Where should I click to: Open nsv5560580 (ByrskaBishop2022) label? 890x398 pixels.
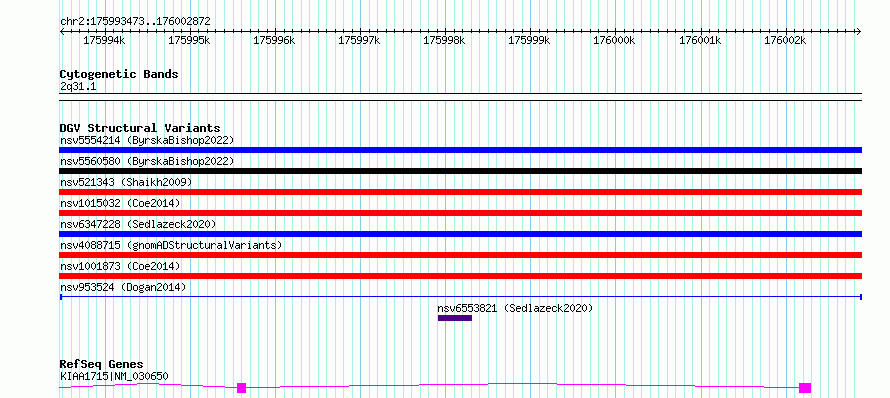point(147,161)
